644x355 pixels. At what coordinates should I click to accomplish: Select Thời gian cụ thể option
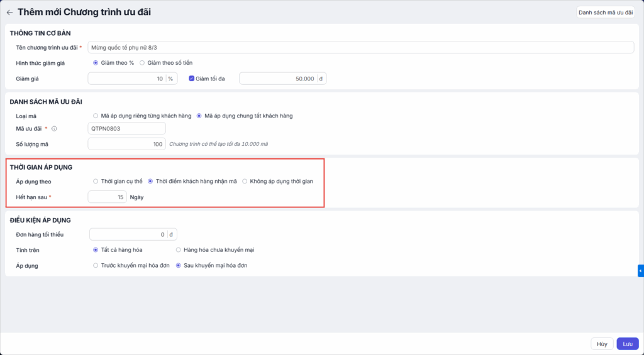tap(96, 182)
